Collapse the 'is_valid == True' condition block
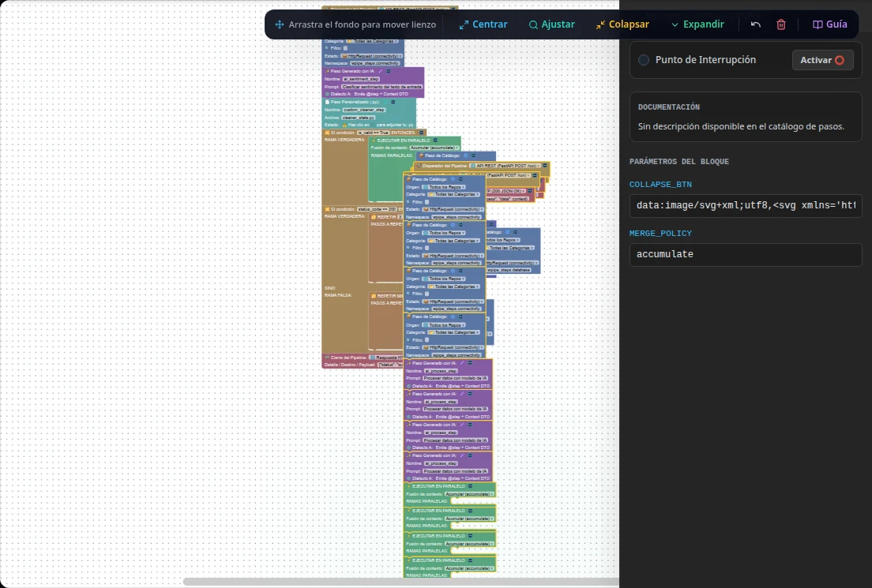Screen dimensions: 872x588 point(422,133)
